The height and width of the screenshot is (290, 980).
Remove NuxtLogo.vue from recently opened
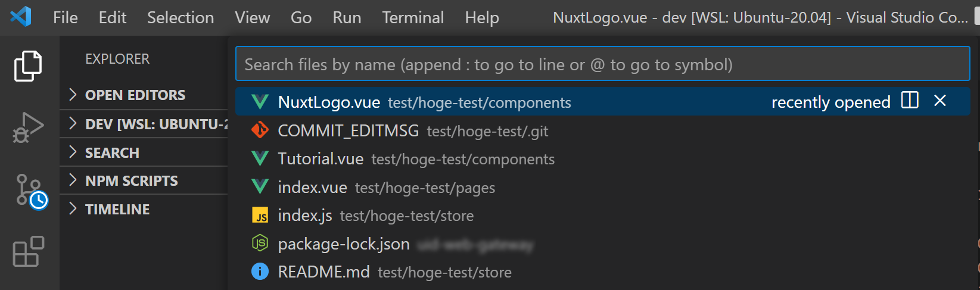point(940,101)
